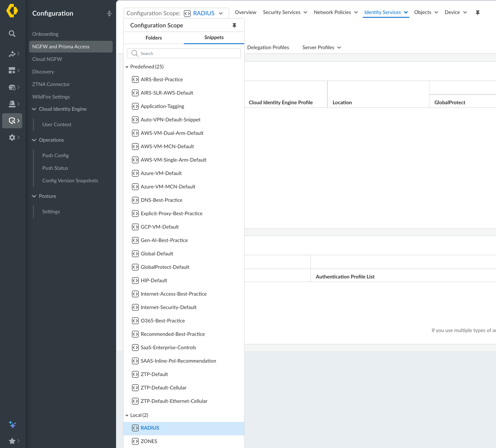
Task: Collapse the Predefined (25) snippet group
Action: click(x=127, y=67)
